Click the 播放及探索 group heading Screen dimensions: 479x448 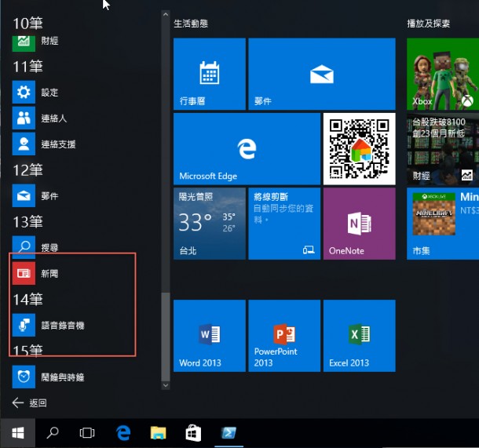pos(429,24)
